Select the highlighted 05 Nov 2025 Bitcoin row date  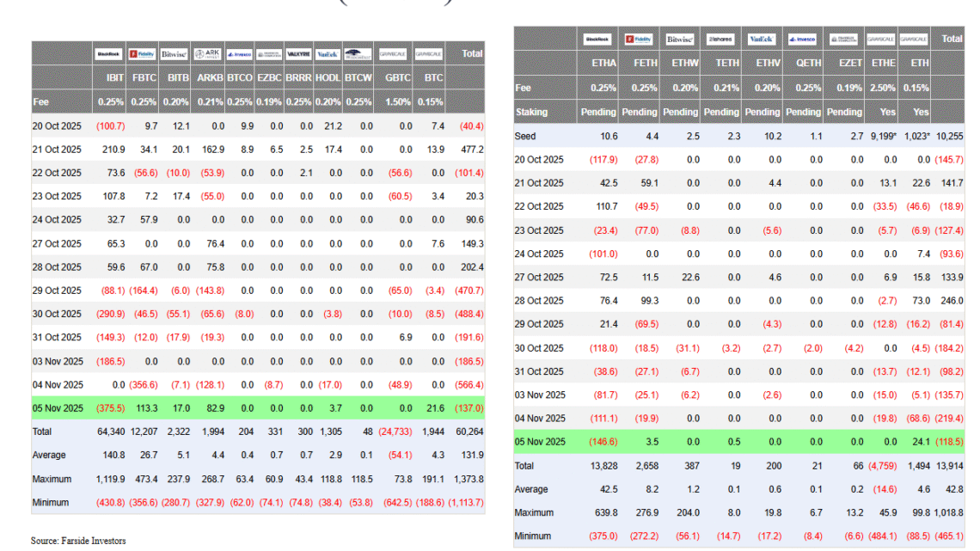point(58,408)
